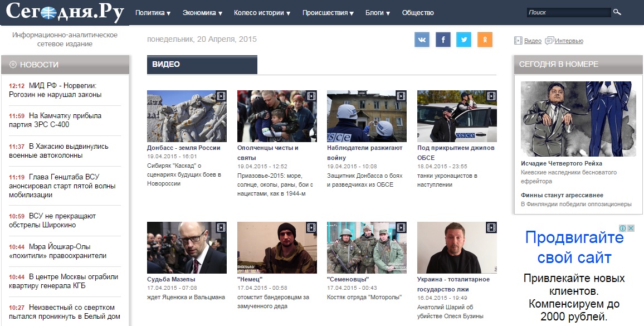Expand the Колесо истории dropdown menu
This screenshot has height=326, width=644.
262,13
